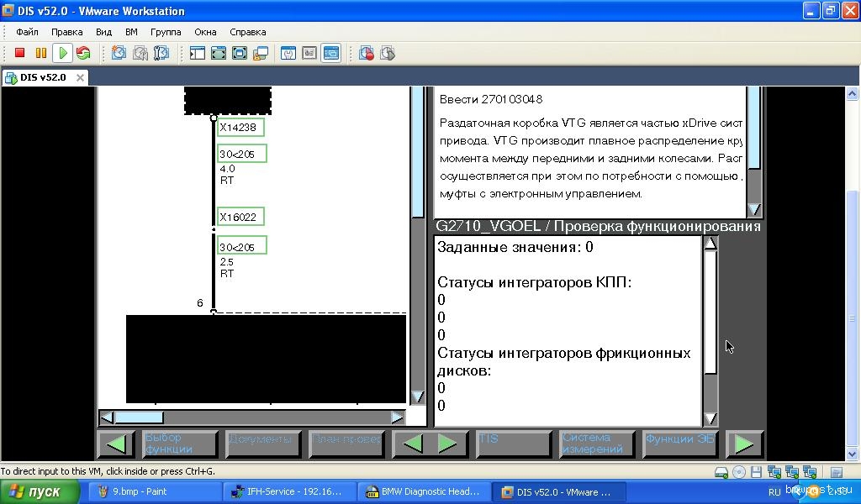Click the red Power Off toolbar icon
Viewport: 861px width, 504px height.
20,53
